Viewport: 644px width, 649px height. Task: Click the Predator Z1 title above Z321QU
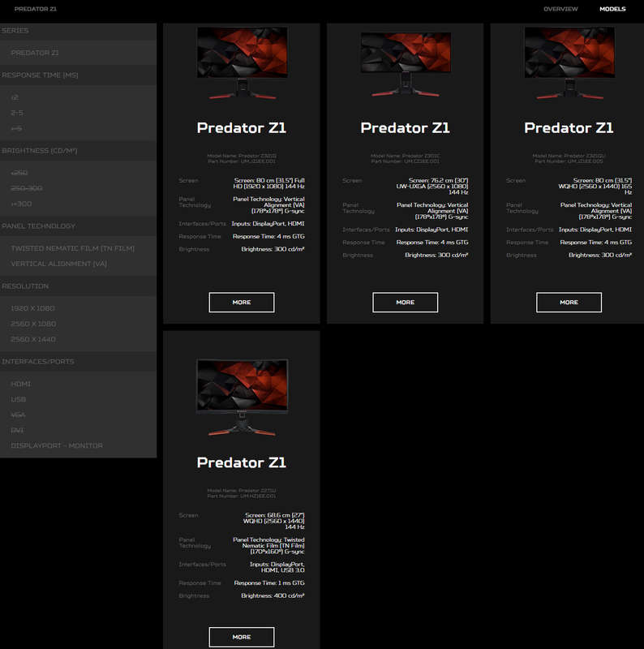tap(569, 128)
